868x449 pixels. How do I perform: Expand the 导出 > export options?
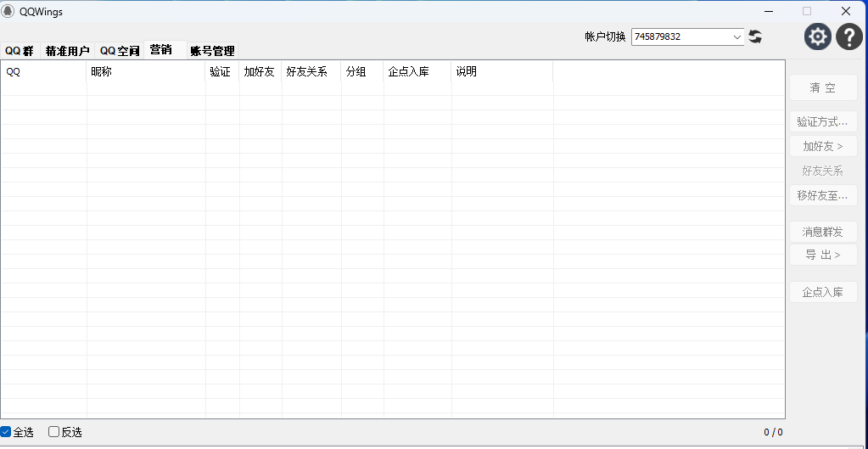click(823, 255)
